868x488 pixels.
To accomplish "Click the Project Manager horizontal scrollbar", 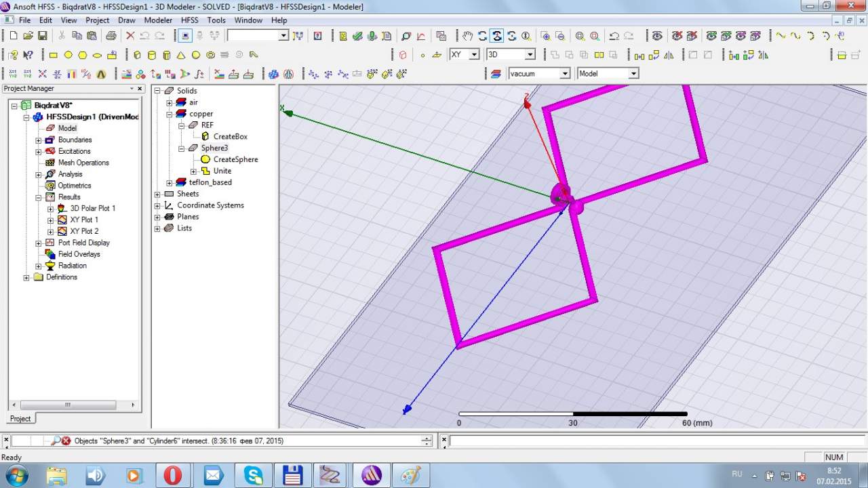I will [68, 405].
